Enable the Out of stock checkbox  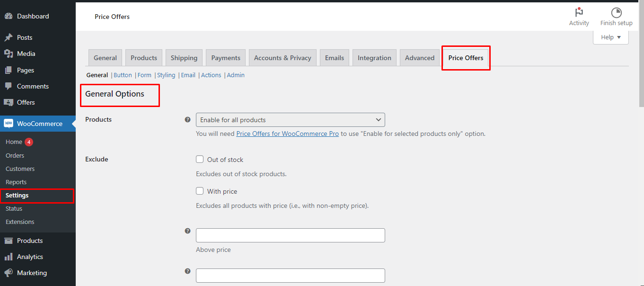[x=200, y=159]
